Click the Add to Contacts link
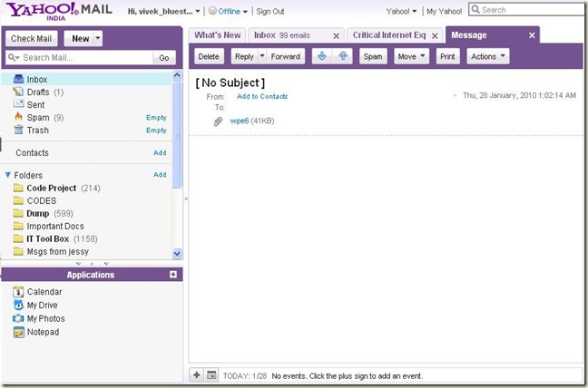 click(262, 96)
